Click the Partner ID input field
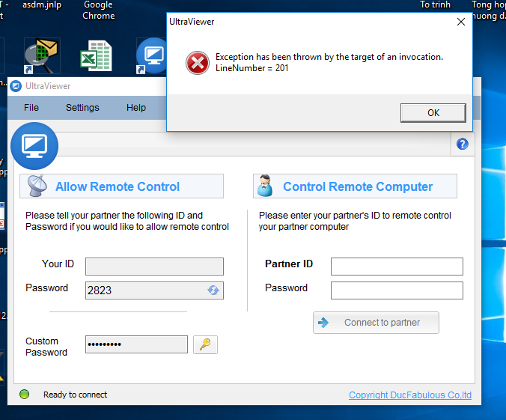The image size is (506, 420). point(397,267)
